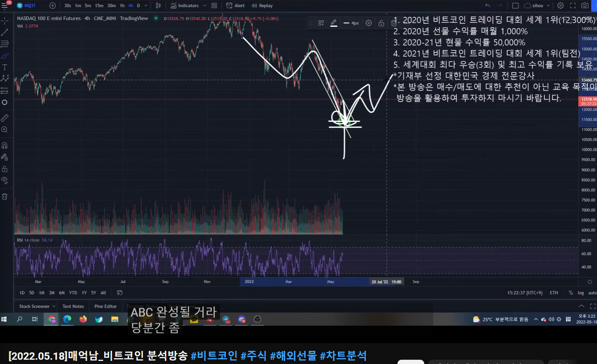Switch to the 15m timeframe

tap(99, 6)
